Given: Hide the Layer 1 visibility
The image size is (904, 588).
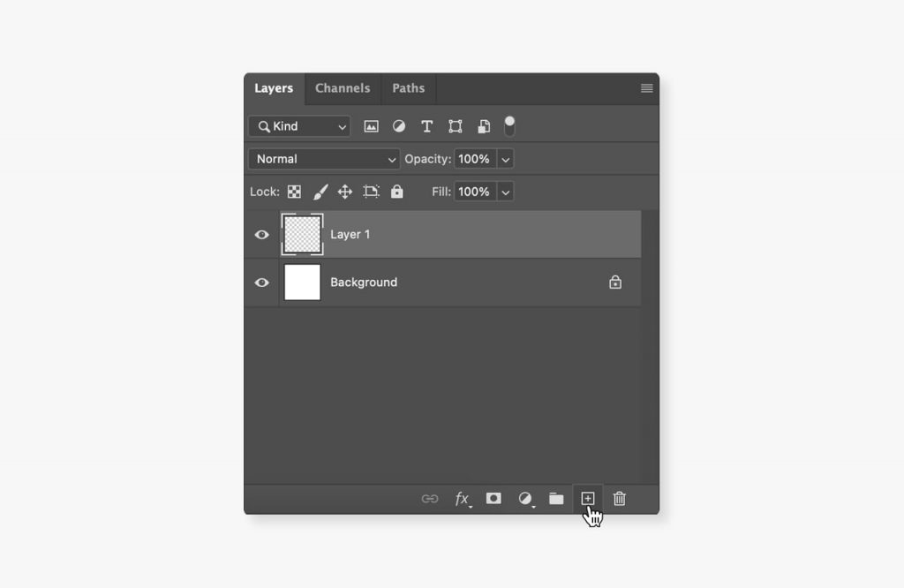Looking at the screenshot, I should click(261, 234).
